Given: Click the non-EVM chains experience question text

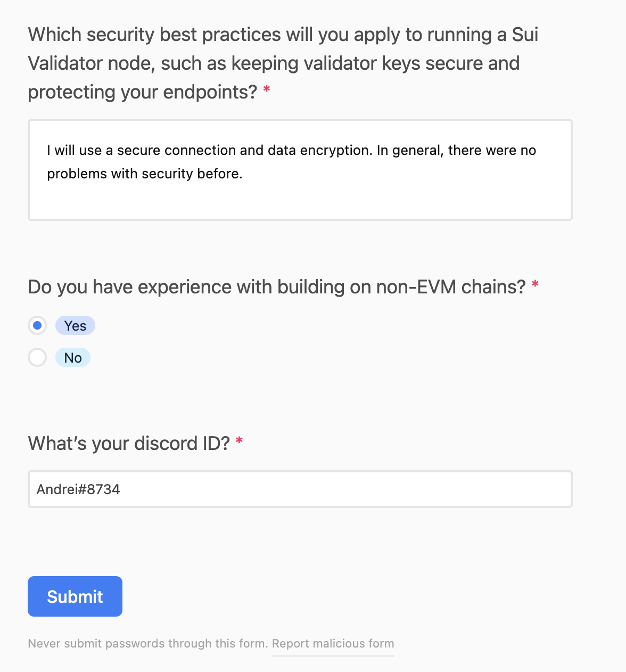Looking at the screenshot, I should pyautogui.click(x=276, y=287).
